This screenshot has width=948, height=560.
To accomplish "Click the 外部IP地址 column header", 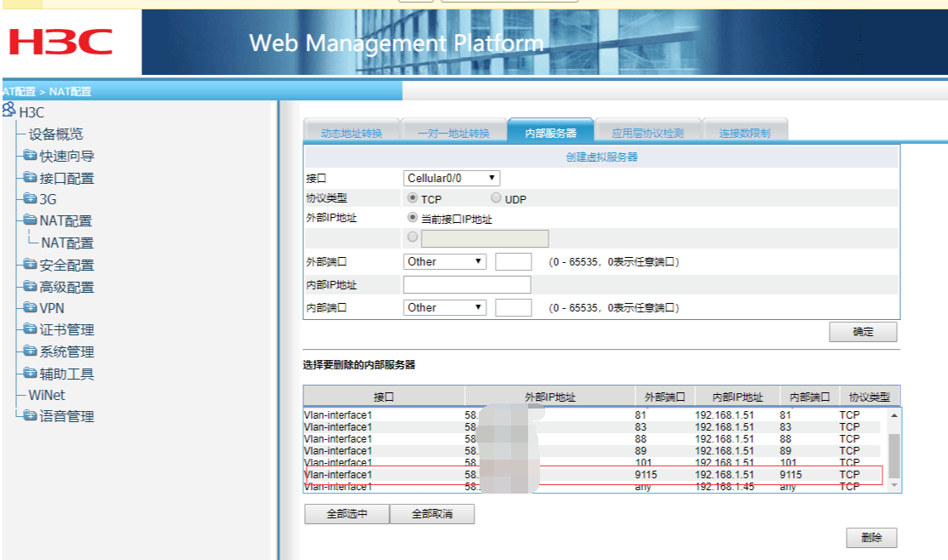I will pyautogui.click(x=550, y=397).
